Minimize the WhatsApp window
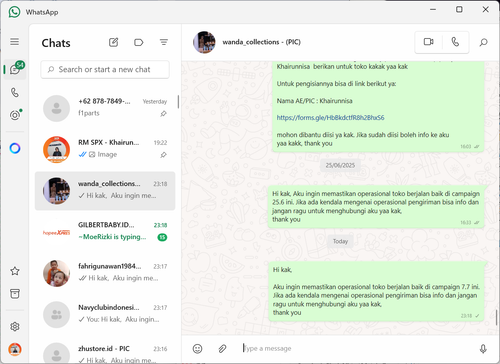The image size is (500, 364). pyautogui.click(x=433, y=9)
